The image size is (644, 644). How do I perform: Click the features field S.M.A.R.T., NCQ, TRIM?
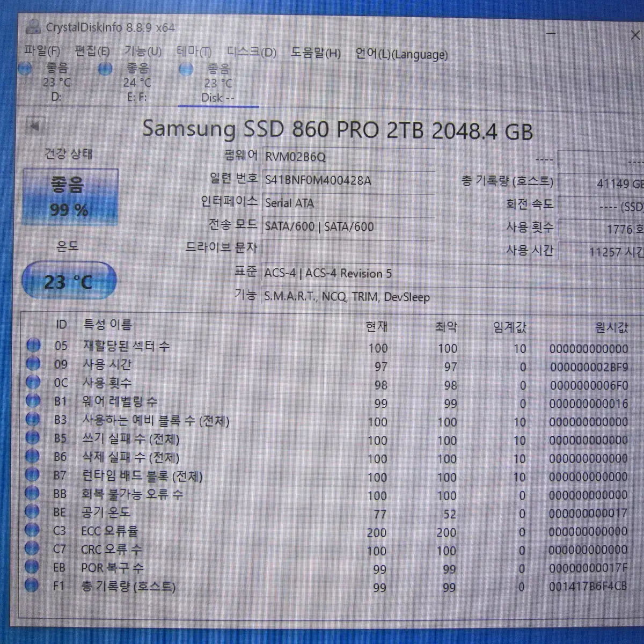click(x=453, y=297)
